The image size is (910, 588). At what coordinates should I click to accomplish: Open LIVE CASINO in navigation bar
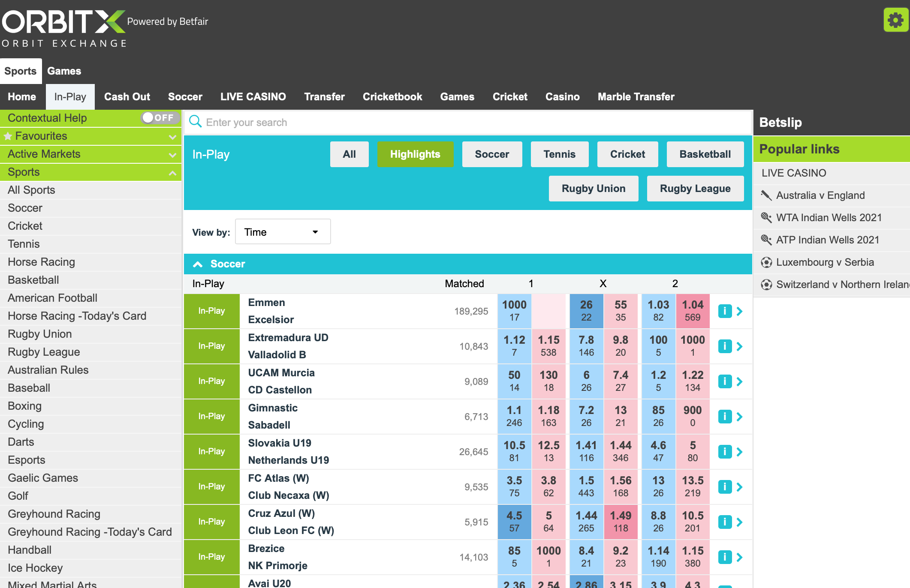click(253, 97)
